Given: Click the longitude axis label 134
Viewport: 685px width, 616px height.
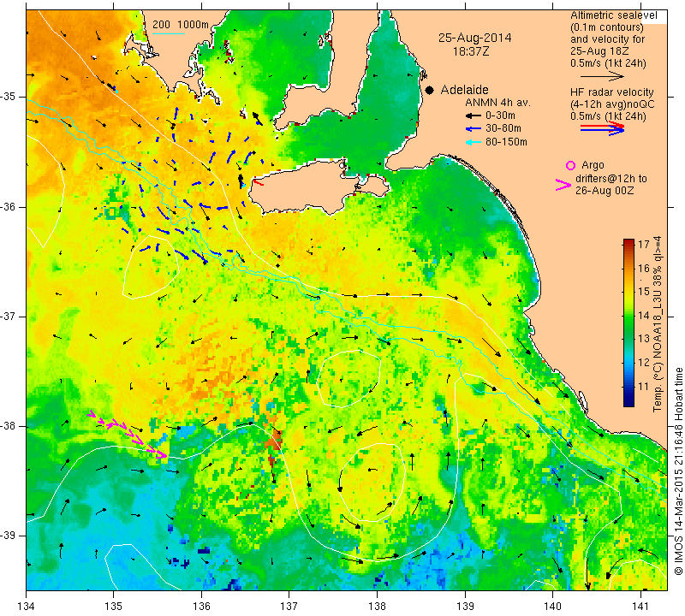Looking at the screenshot, I should pyautogui.click(x=27, y=606).
